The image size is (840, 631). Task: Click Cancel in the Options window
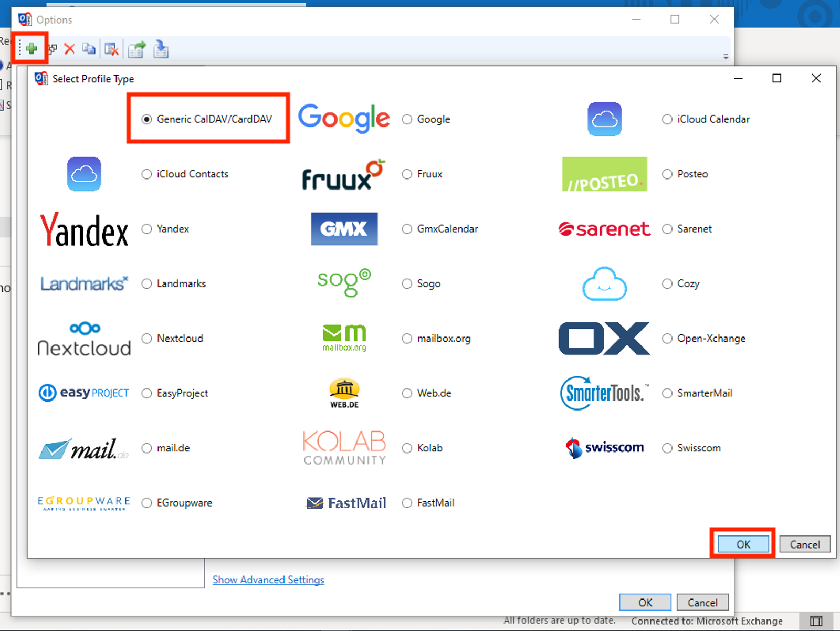point(702,603)
